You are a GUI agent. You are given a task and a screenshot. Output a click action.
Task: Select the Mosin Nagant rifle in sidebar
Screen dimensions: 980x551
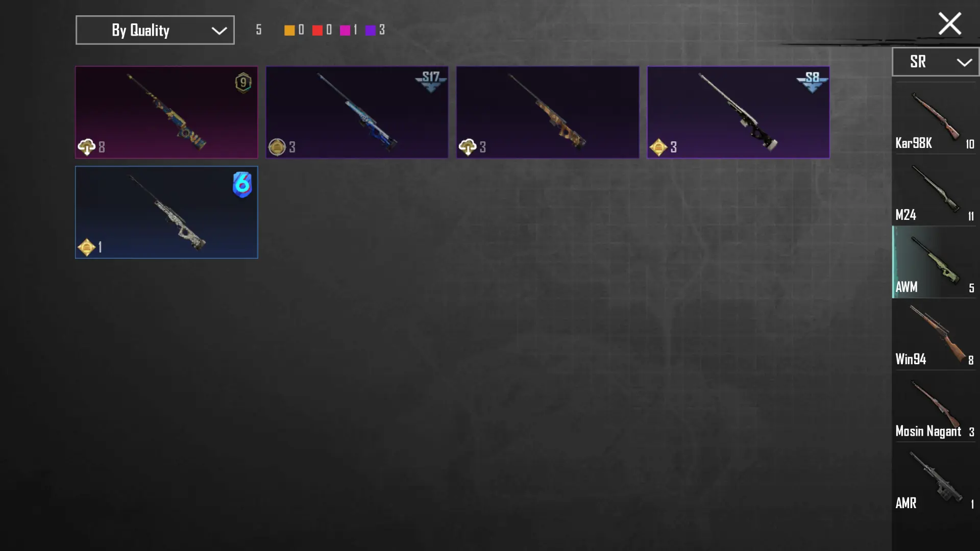935,407
